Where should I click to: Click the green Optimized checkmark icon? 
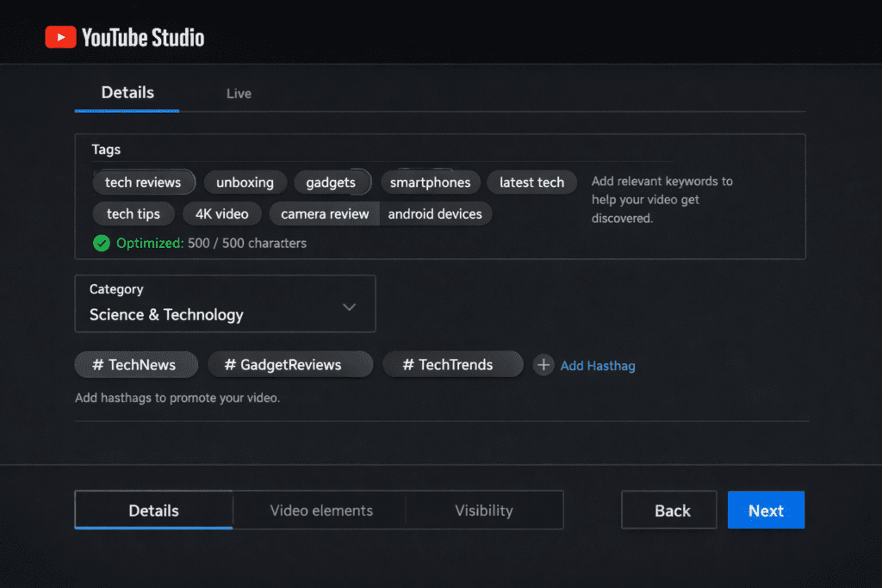point(102,243)
